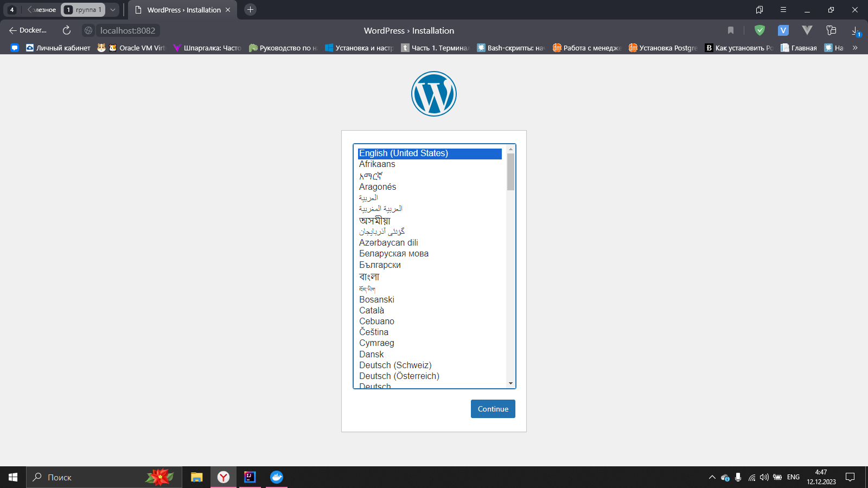Click the language list scrollbar thumb
The width and height of the screenshot is (868, 488).
(510, 172)
